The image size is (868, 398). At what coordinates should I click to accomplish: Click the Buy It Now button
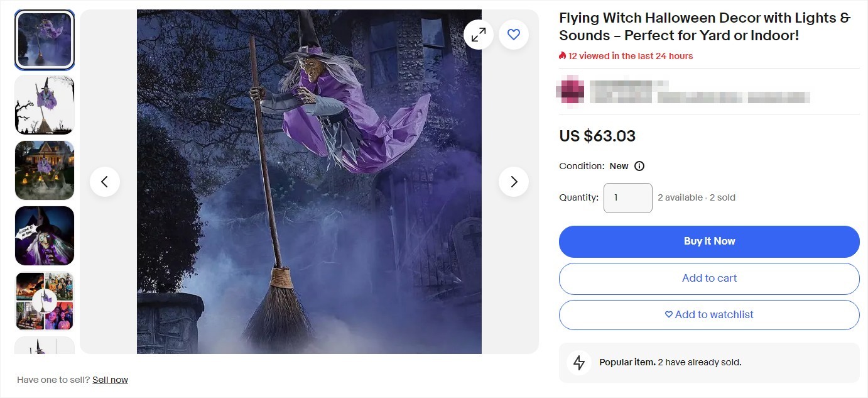point(709,241)
